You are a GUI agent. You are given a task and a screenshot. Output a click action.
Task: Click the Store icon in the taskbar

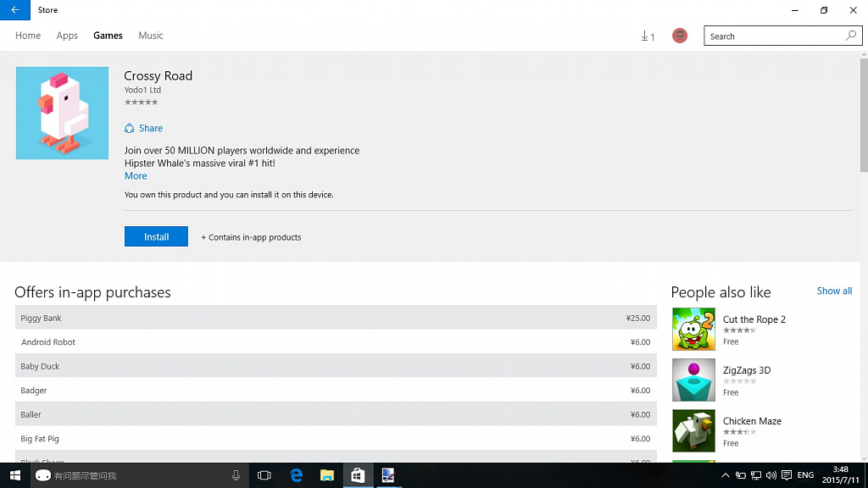point(358,475)
